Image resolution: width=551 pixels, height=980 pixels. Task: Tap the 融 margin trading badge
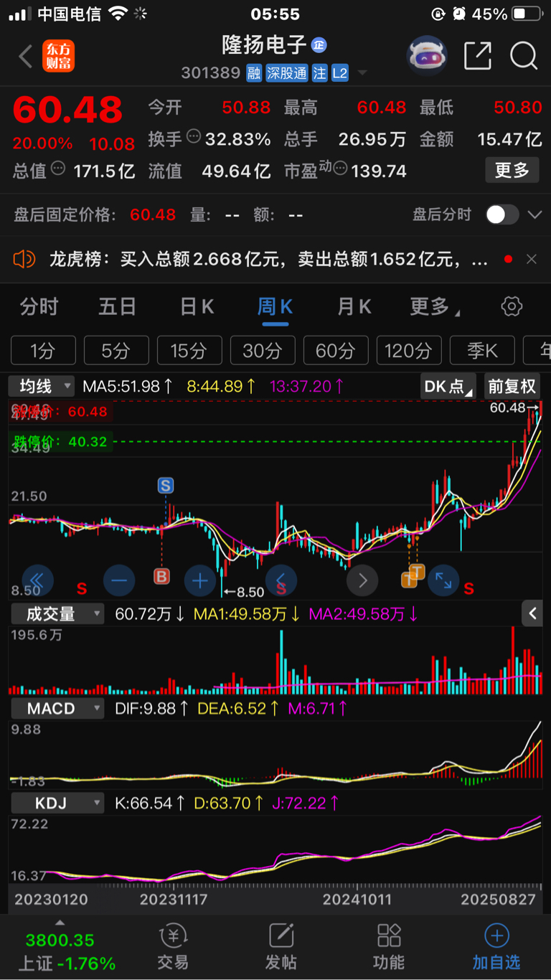point(254,73)
